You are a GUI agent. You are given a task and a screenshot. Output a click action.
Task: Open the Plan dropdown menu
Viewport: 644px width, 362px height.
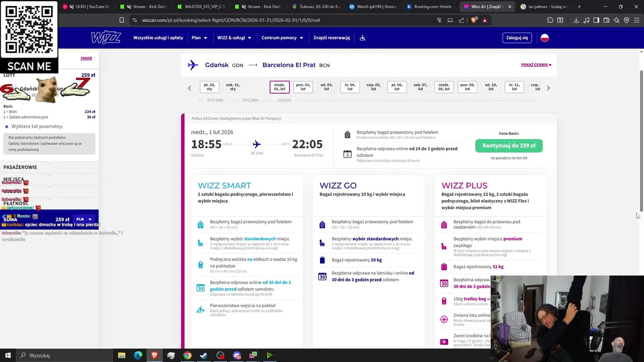[199, 38]
